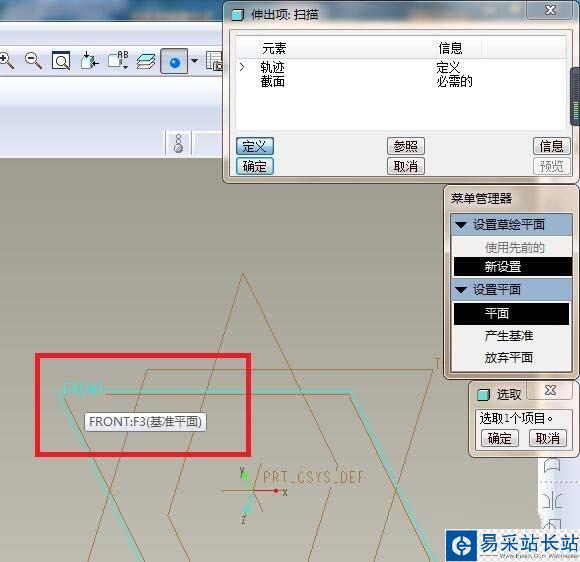This screenshot has height=562, width=580.
Task: Select the 轨迹 element row
Action: [401, 67]
